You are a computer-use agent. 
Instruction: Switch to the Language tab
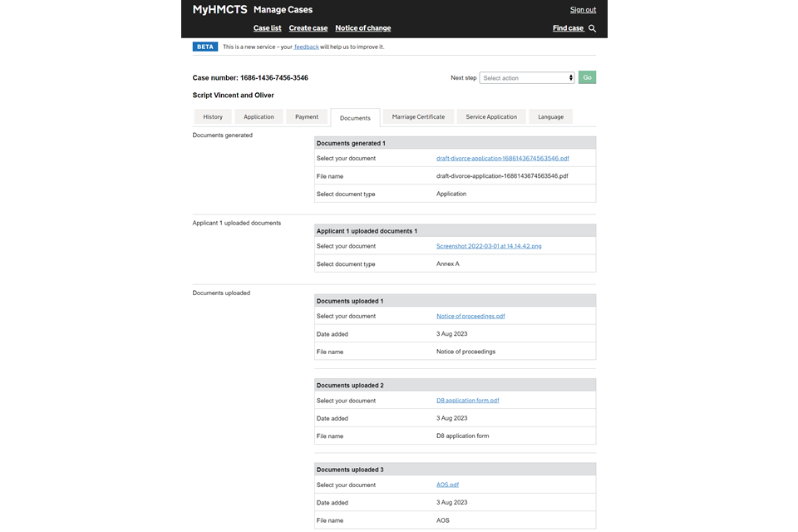tap(550, 117)
